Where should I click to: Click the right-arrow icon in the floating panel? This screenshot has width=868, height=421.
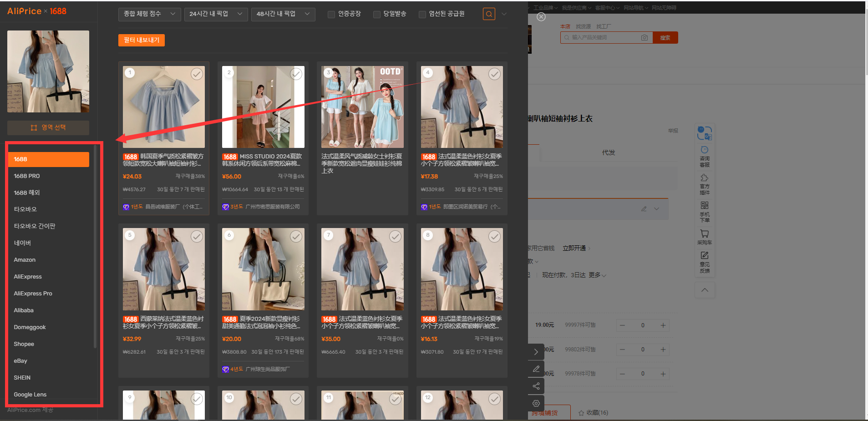[536, 352]
